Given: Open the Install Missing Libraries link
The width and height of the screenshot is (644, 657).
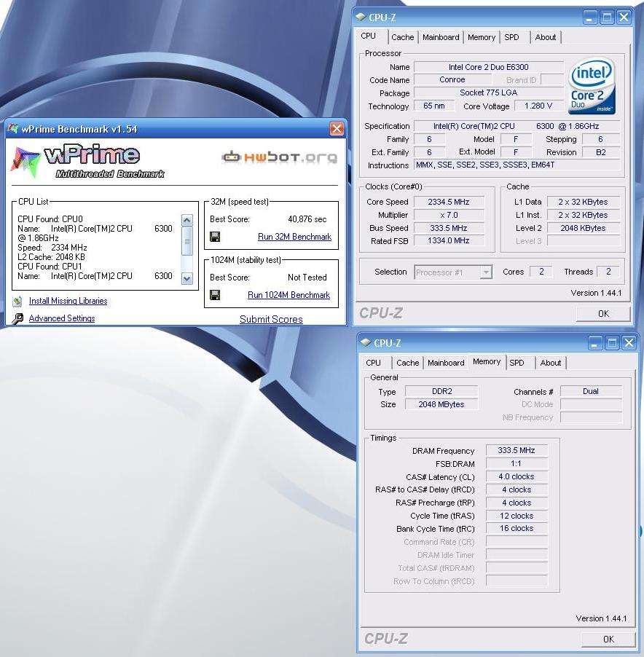Looking at the screenshot, I should [x=68, y=301].
